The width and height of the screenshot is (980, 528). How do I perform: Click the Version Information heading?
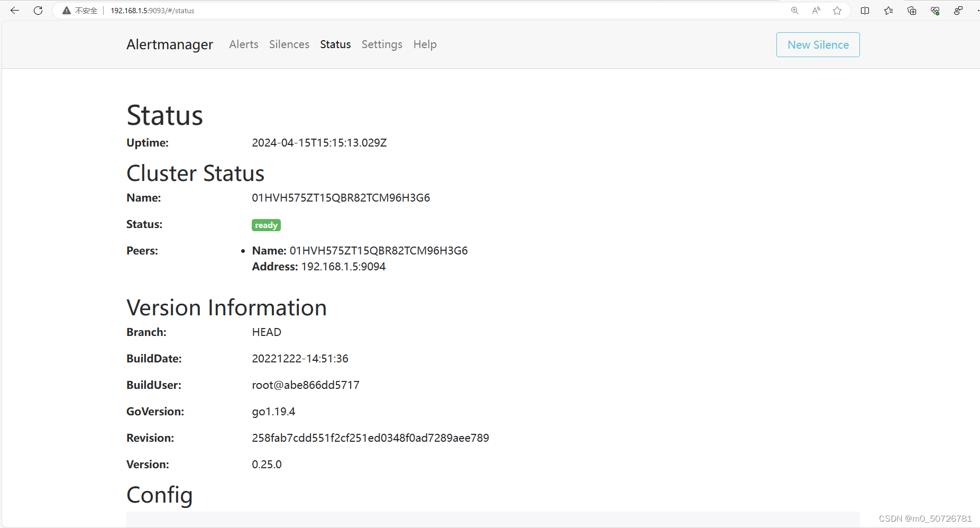pyautogui.click(x=226, y=308)
